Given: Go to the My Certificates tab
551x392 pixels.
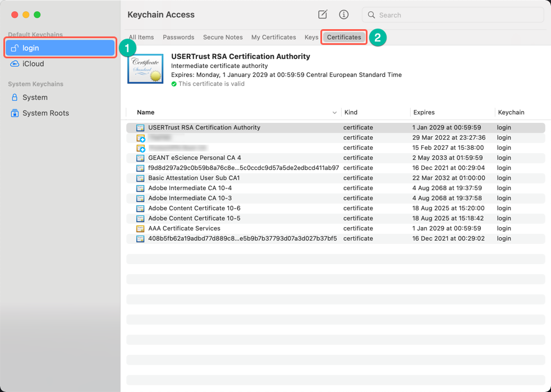Looking at the screenshot, I should click(x=273, y=37).
